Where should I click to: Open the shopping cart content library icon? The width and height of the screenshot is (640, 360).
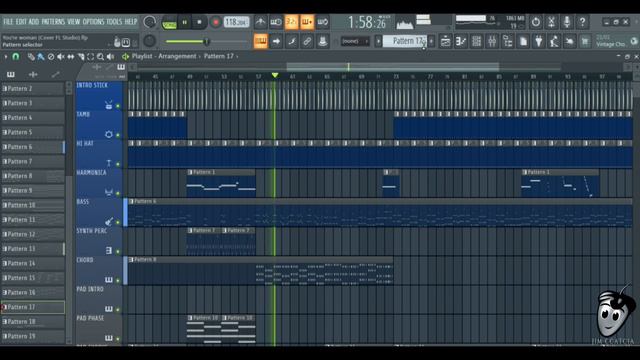(x=585, y=41)
